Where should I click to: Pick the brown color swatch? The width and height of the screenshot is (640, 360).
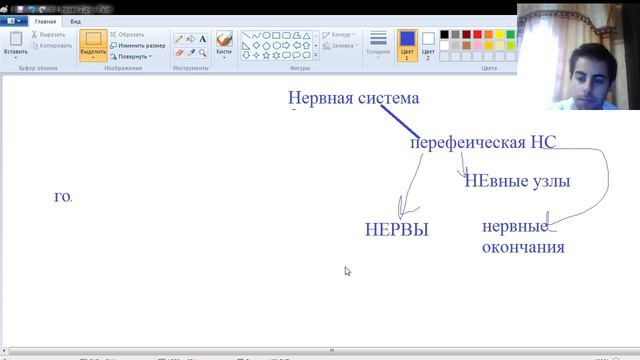pos(467,45)
